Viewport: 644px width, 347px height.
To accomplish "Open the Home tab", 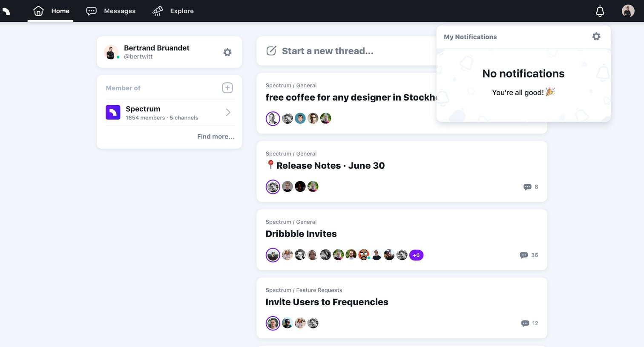I will [51, 11].
